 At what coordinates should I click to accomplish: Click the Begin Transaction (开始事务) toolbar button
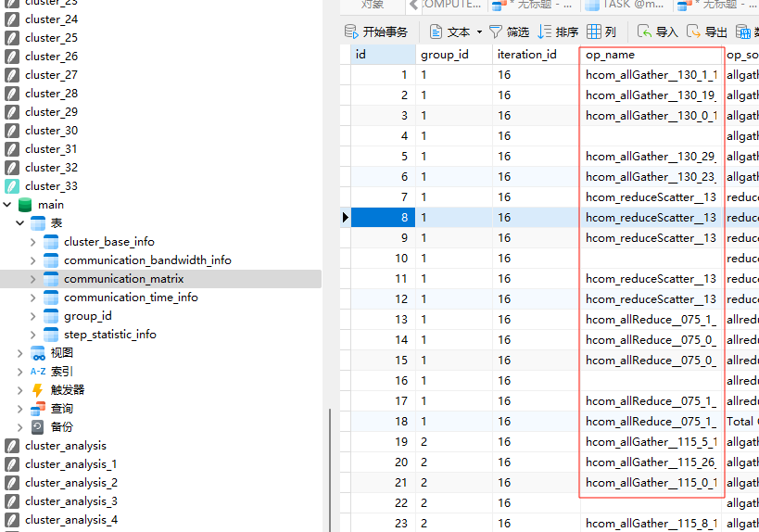coord(375,32)
